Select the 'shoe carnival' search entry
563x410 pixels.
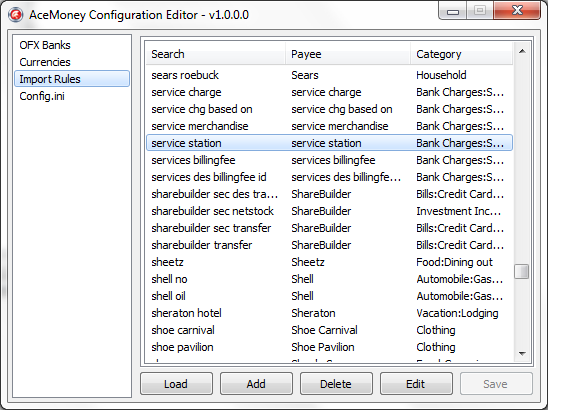click(183, 330)
